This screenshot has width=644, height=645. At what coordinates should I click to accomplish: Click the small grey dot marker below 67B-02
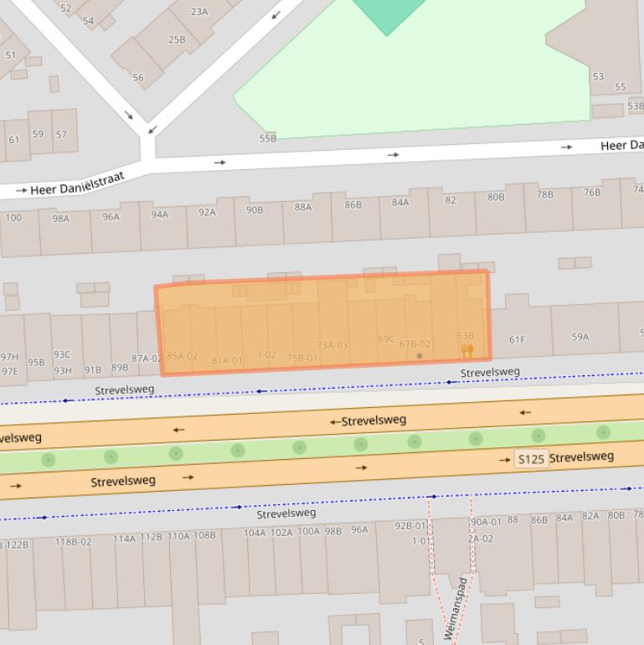[420, 356]
